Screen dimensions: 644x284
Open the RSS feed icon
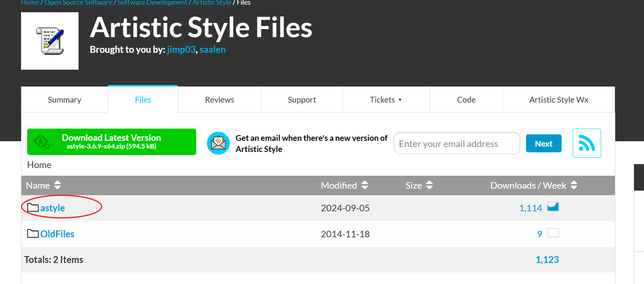[x=587, y=143]
